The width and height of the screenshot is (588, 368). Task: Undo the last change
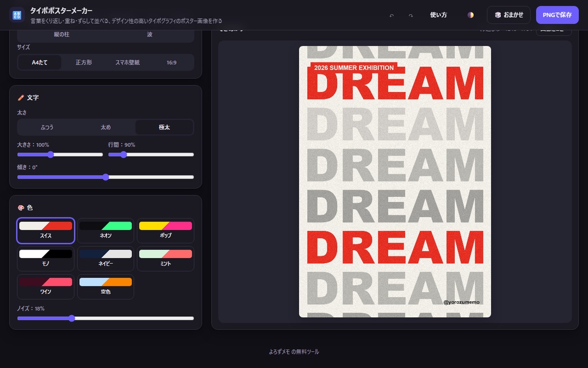point(392,16)
